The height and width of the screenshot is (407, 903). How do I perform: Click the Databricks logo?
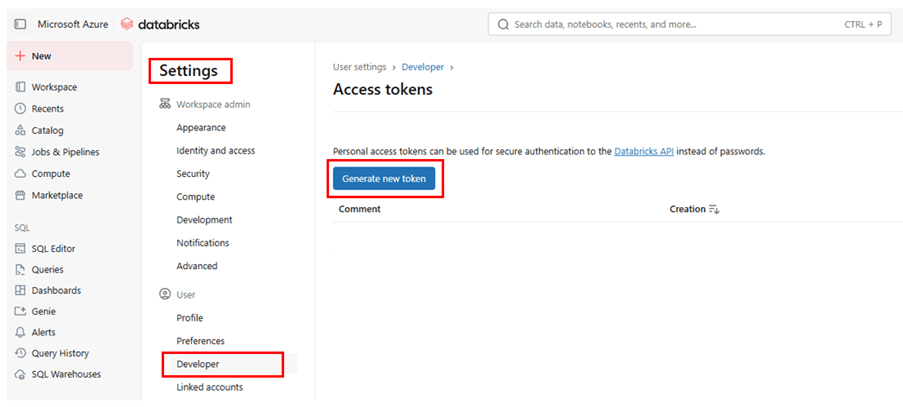click(x=158, y=23)
